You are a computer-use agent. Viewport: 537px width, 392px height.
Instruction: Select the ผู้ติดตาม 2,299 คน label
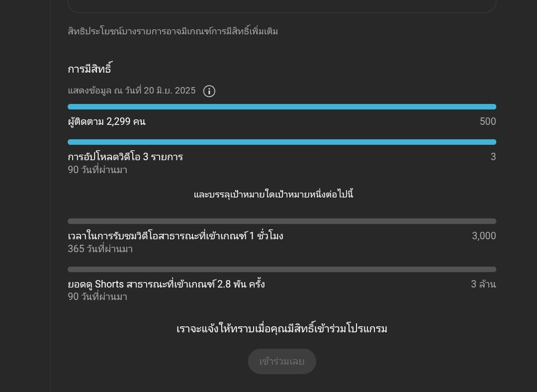point(106,122)
